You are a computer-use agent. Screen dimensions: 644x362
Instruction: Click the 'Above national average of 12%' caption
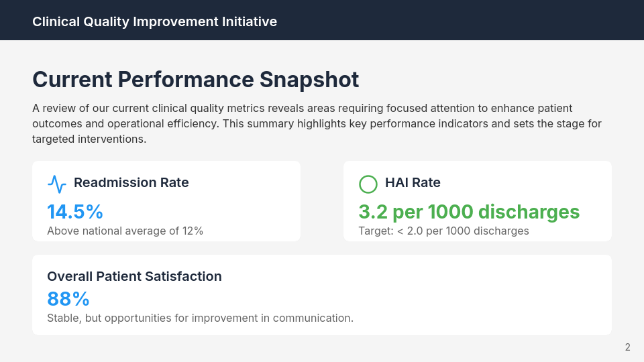[125, 231]
